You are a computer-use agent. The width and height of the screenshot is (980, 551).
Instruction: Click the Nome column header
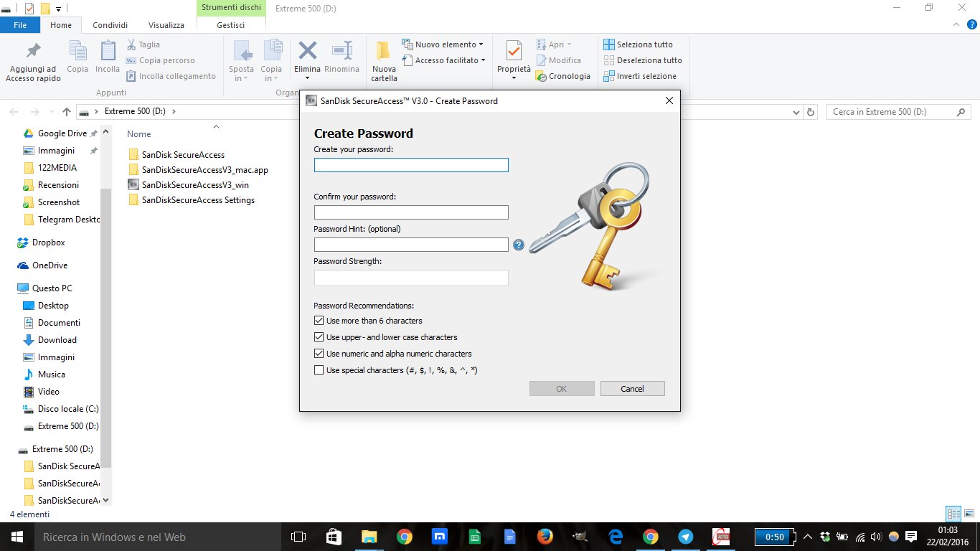139,134
